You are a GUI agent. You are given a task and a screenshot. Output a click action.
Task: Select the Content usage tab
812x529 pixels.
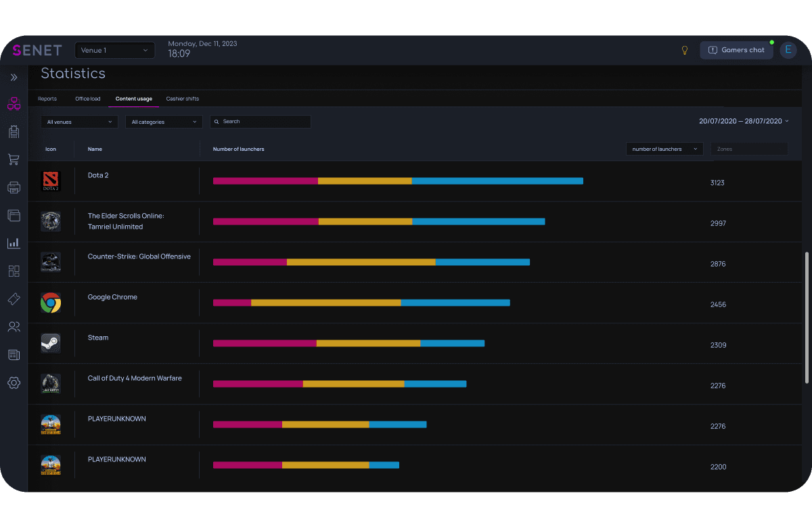(x=134, y=99)
